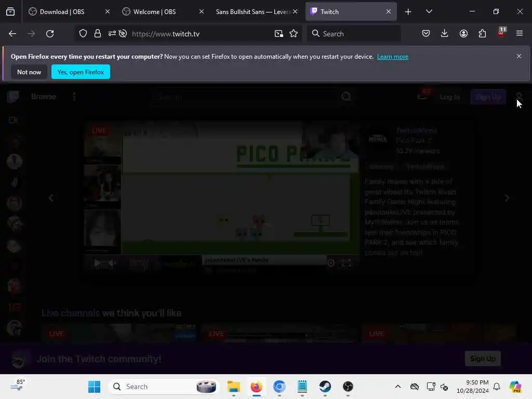Show previous featured stream carousel arrow
532x399 pixels.
point(51,198)
